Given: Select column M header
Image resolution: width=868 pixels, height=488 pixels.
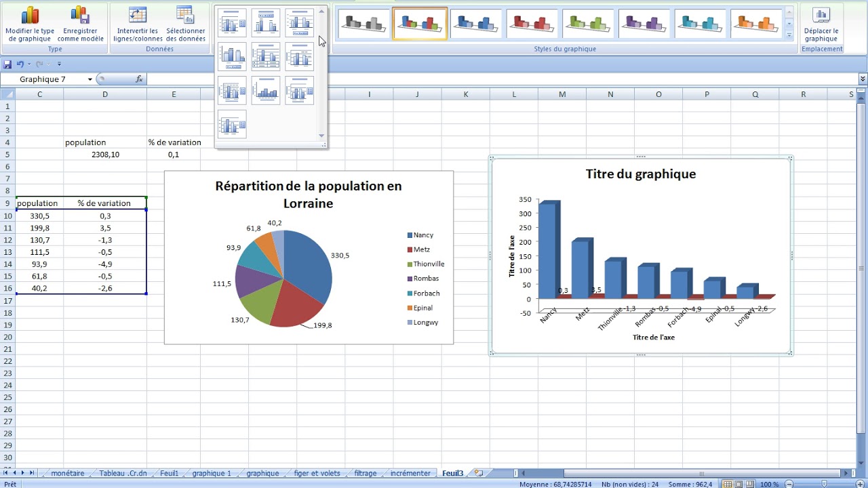Looking at the screenshot, I should click(562, 94).
